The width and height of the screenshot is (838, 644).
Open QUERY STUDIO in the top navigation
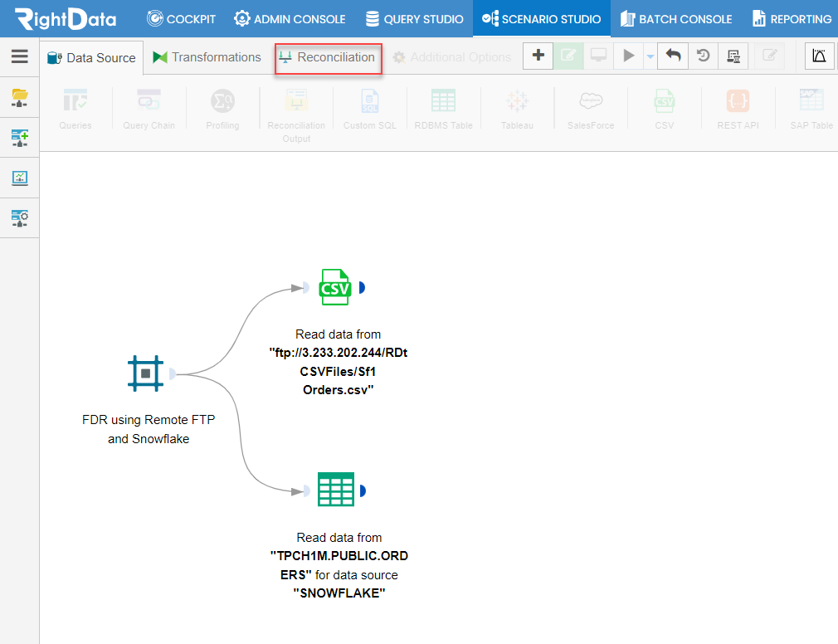click(415, 19)
